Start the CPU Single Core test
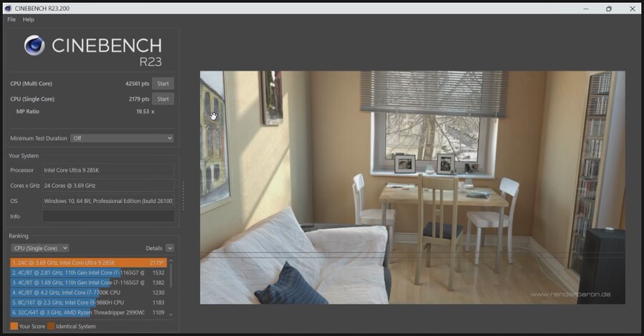 click(163, 99)
